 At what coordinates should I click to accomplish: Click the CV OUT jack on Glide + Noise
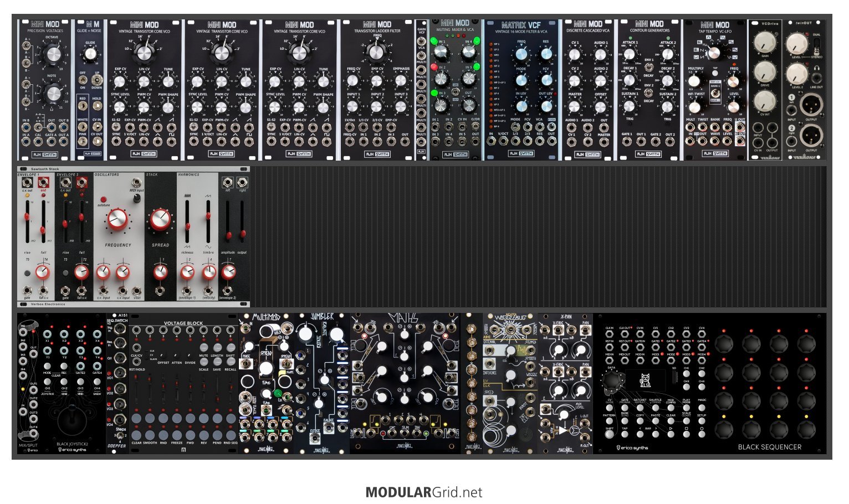point(96,141)
